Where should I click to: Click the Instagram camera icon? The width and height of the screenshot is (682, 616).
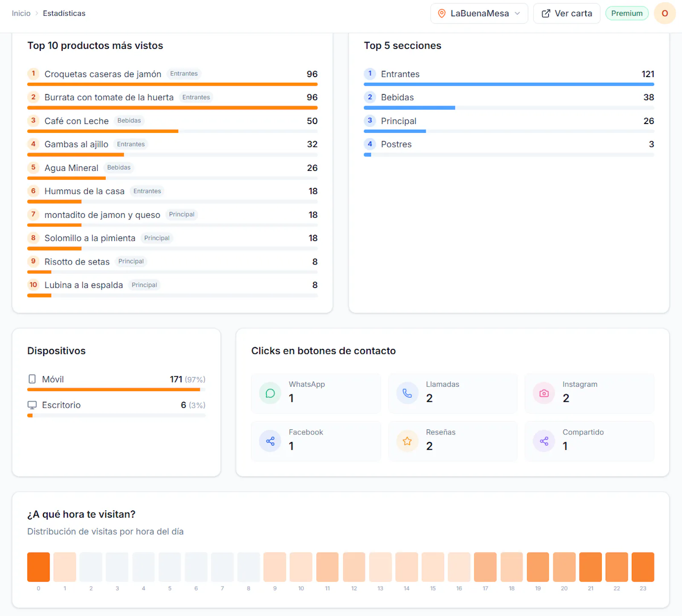544,393
